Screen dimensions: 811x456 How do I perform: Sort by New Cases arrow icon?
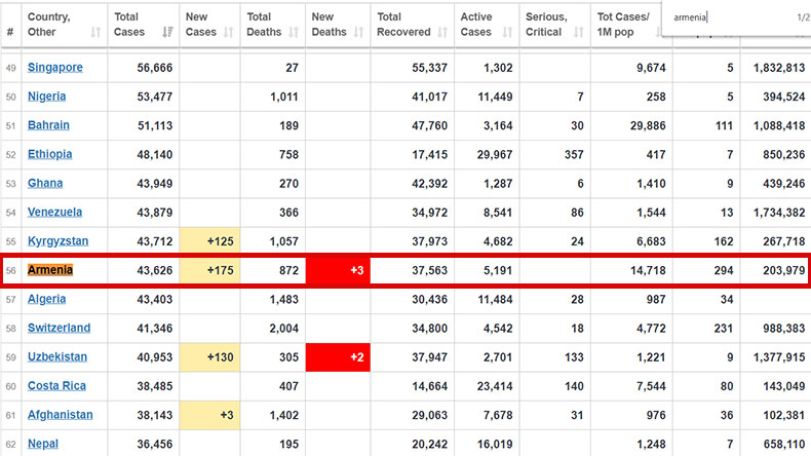coord(229,33)
